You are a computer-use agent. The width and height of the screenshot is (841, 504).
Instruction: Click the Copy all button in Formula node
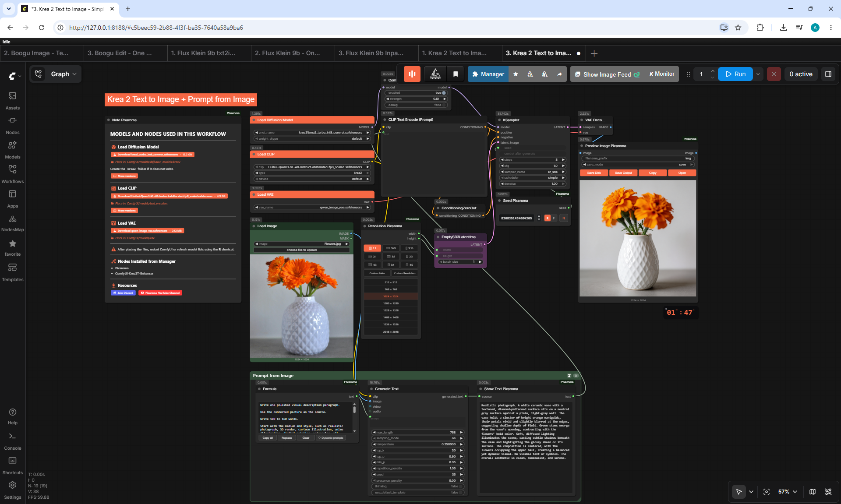pos(268,438)
